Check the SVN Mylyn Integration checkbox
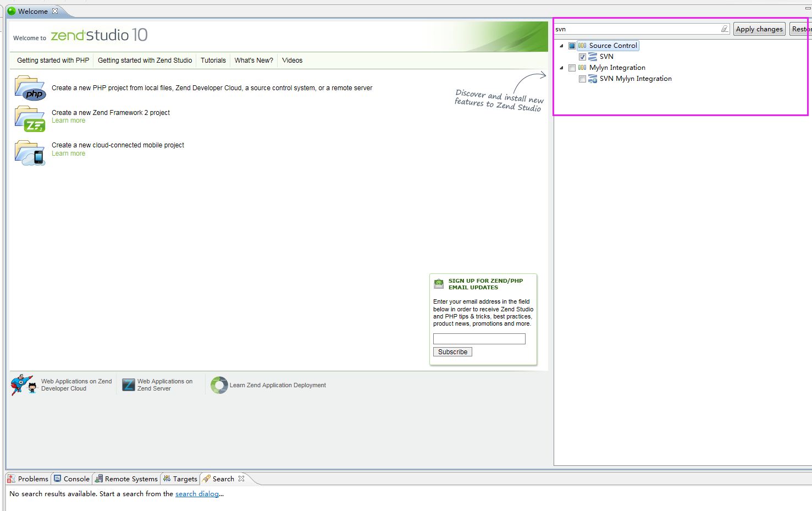Image resolution: width=812 pixels, height=511 pixels. coord(582,79)
